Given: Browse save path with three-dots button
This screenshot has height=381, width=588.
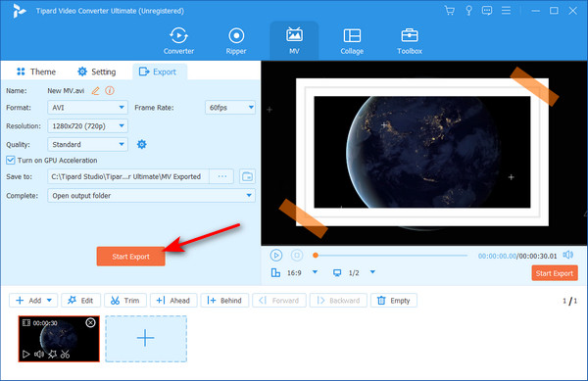Looking at the screenshot, I should 222,176.
